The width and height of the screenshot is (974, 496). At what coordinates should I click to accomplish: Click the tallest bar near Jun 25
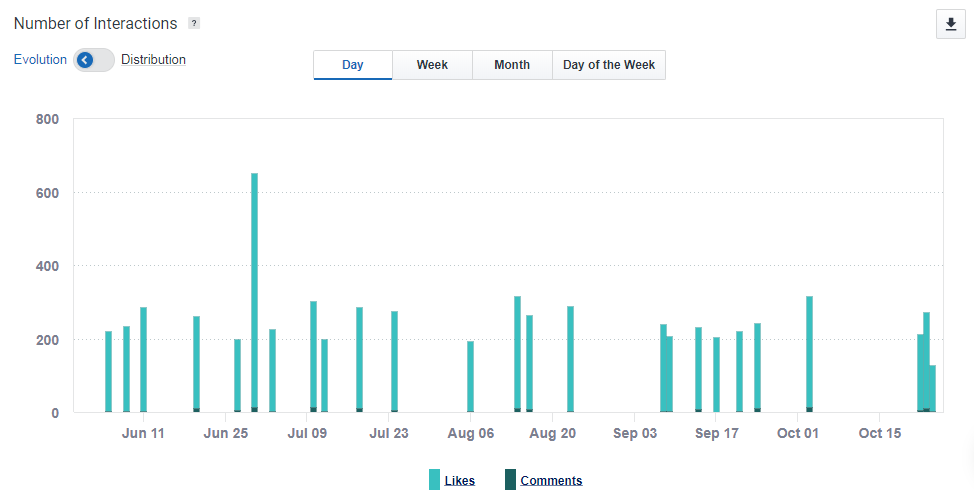[x=254, y=292]
